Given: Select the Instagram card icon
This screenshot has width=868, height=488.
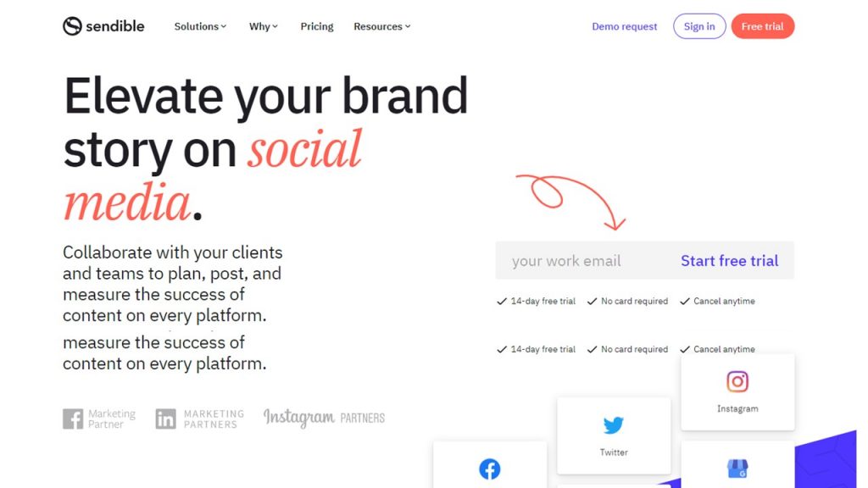Looking at the screenshot, I should pyautogui.click(x=737, y=382).
